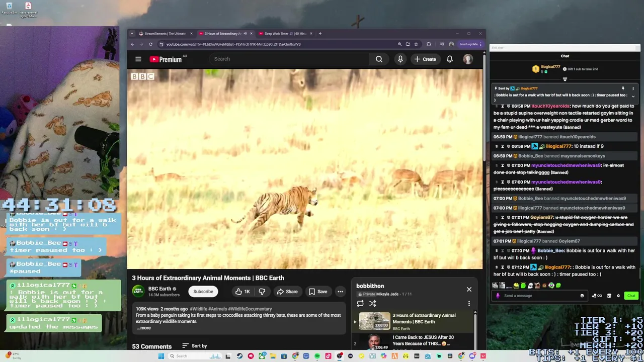Focus the YouTube Search box
This screenshot has height=362, width=644.
[289, 59]
